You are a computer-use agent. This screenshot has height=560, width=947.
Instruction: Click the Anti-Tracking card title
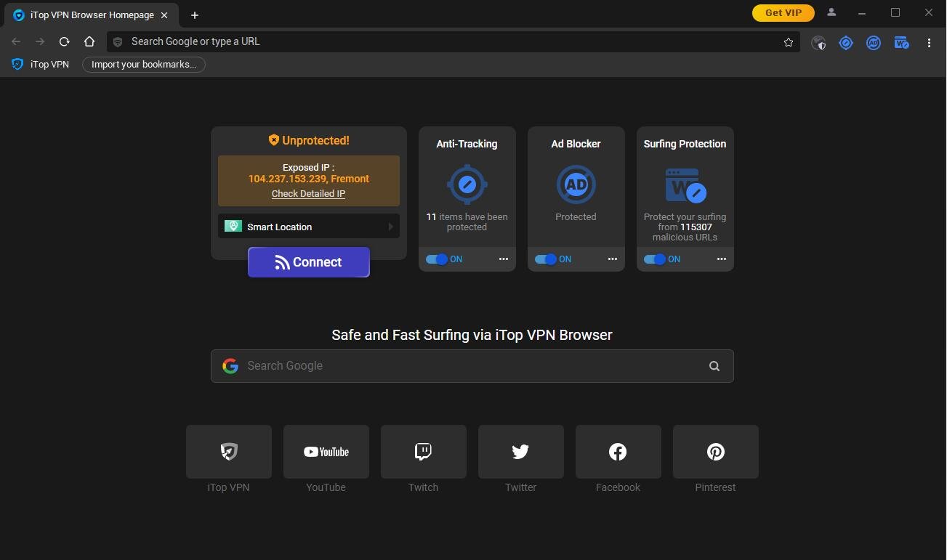pos(467,144)
